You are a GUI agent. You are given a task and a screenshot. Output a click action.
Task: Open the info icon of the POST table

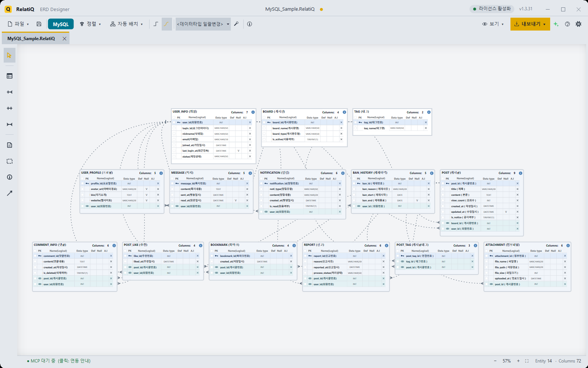point(521,173)
